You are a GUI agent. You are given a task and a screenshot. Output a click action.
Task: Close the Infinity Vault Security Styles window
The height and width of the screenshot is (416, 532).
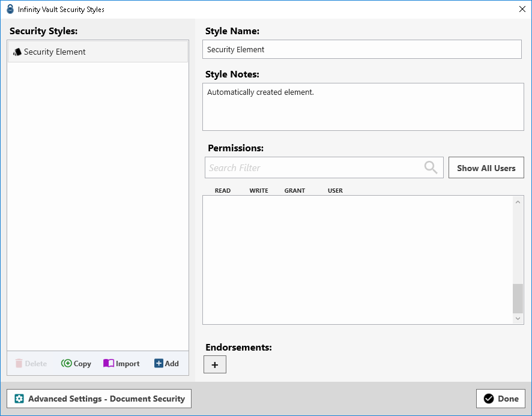coord(522,9)
